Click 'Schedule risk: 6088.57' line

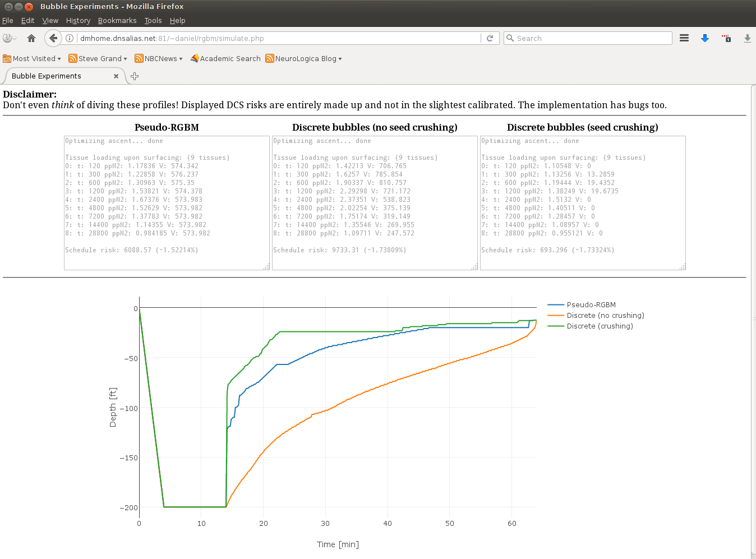click(132, 250)
